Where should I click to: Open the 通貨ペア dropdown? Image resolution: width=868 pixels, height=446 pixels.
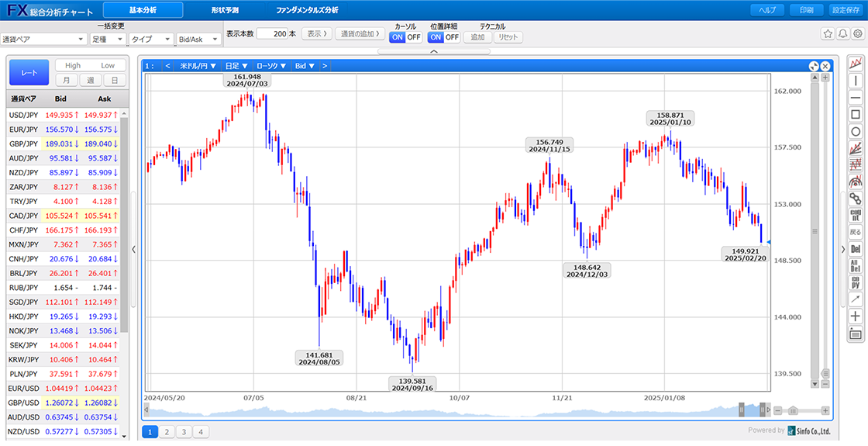(x=43, y=40)
